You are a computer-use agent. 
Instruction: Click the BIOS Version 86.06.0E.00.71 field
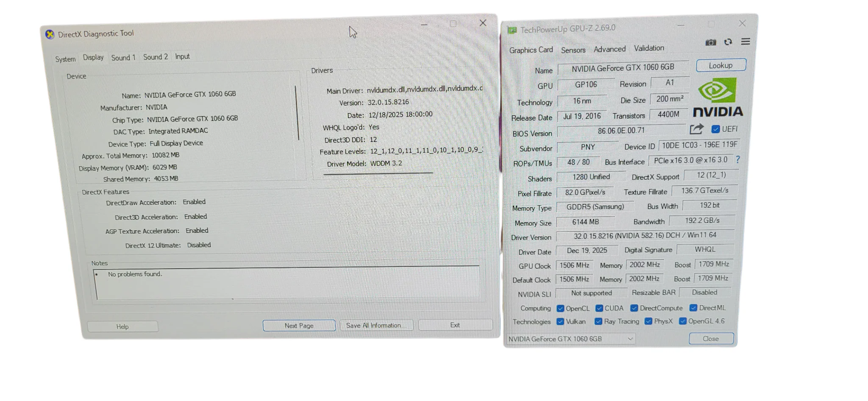[x=621, y=131]
